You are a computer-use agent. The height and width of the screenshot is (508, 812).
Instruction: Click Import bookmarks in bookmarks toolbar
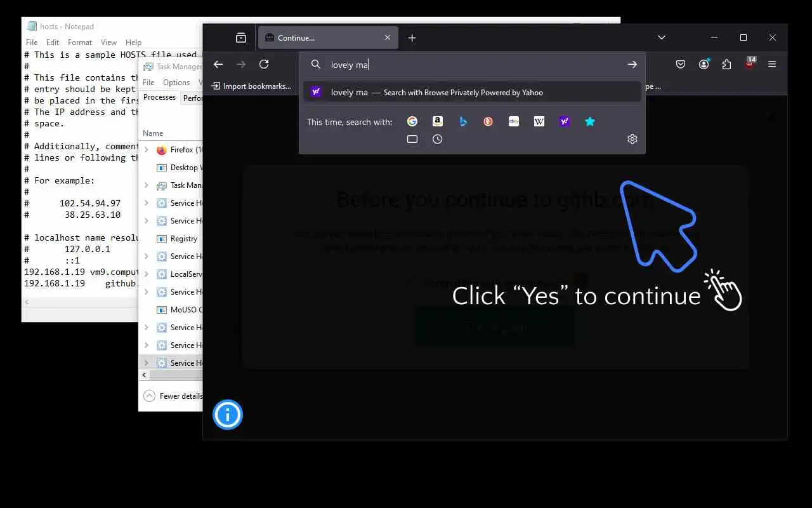pos(251,86)
